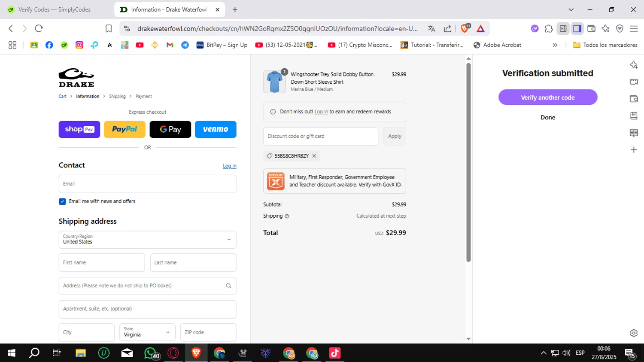The height and width of the screenshot is (362, 644).
Task: Open the Brave VPN icon in toolbar
Action: coord(620,29)
